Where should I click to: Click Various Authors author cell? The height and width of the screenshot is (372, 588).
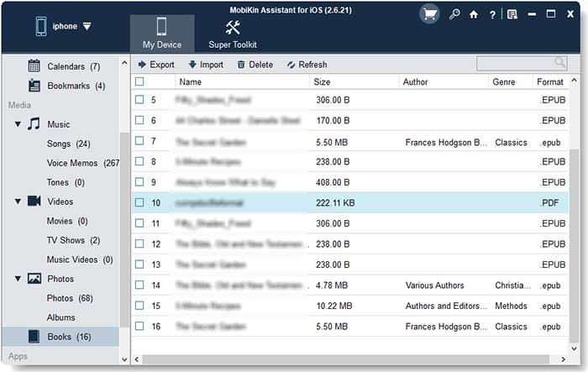click(x=434, y=286)
